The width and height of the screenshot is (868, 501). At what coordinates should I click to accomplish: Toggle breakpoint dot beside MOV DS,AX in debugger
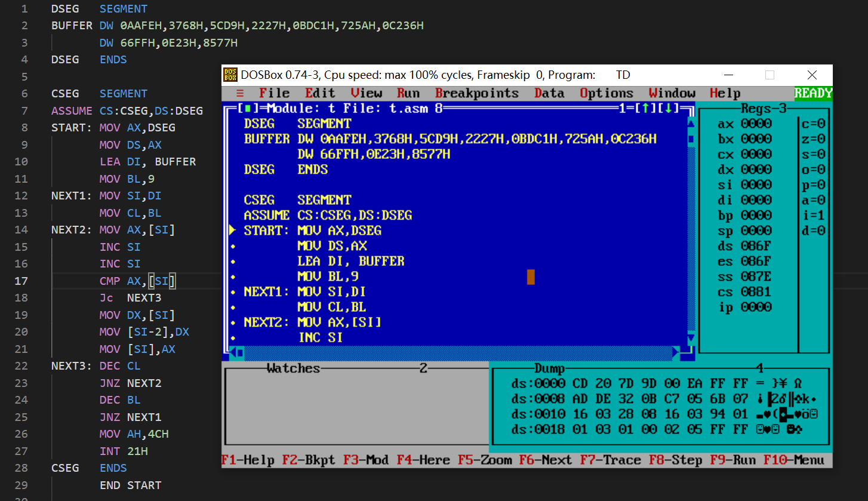point(232,246)
